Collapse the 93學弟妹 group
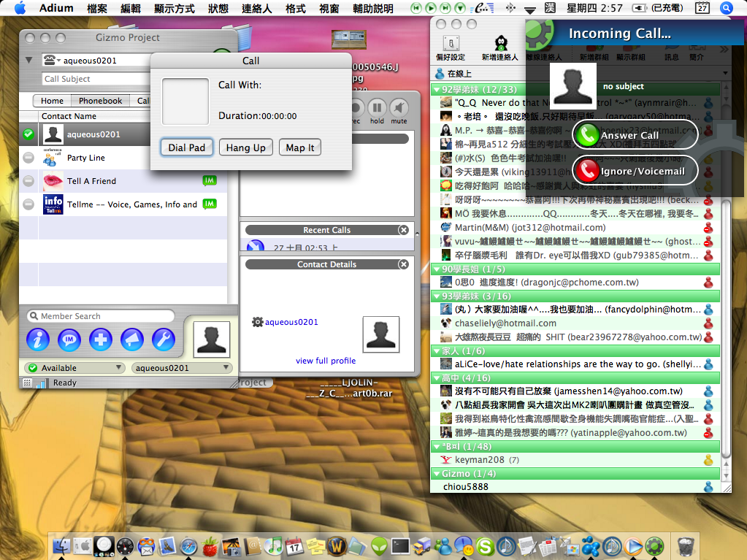 pyautogui.click(x=437, y=296)
